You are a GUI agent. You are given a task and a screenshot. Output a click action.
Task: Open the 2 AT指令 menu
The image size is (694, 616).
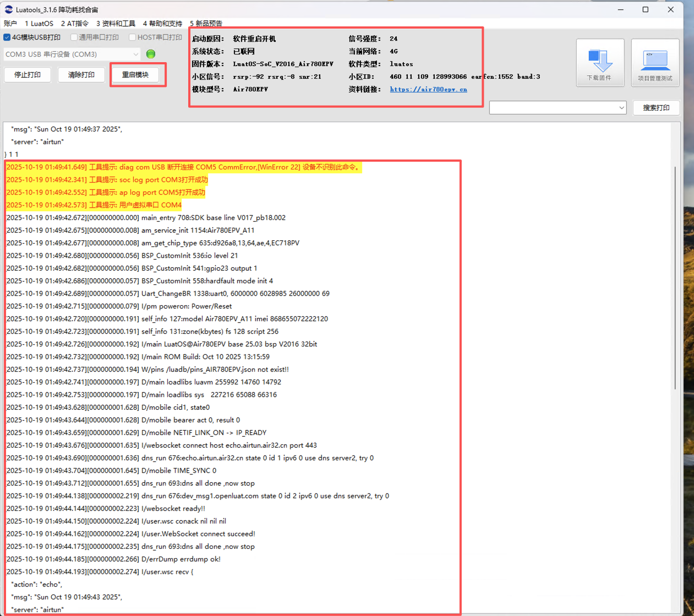[x=74, y=23]
